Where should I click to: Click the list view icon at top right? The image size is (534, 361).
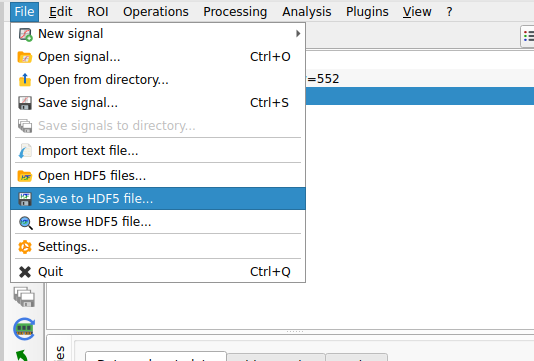point(528,36)
